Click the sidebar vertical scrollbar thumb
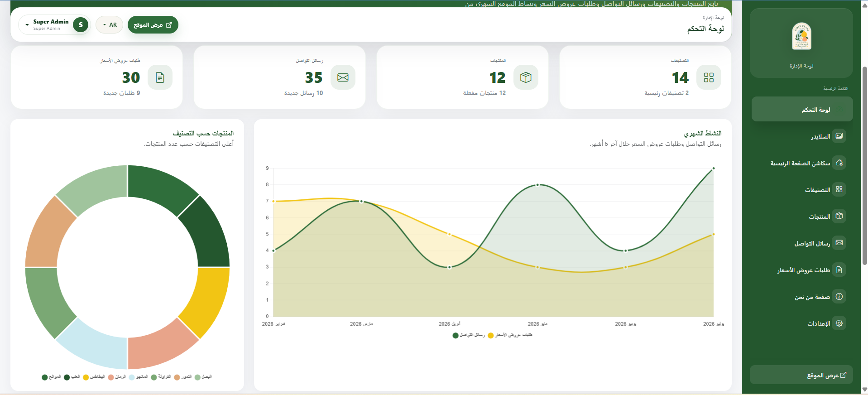 [x=864, y=165]
